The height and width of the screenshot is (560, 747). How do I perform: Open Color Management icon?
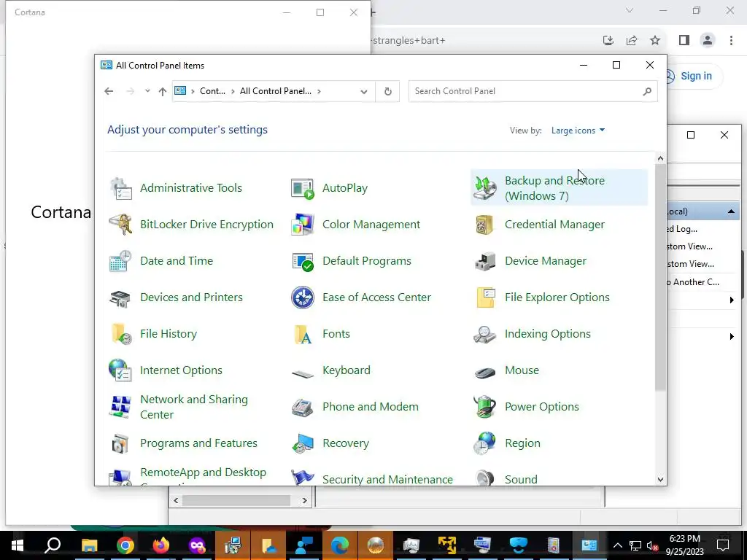pos(303,225)
